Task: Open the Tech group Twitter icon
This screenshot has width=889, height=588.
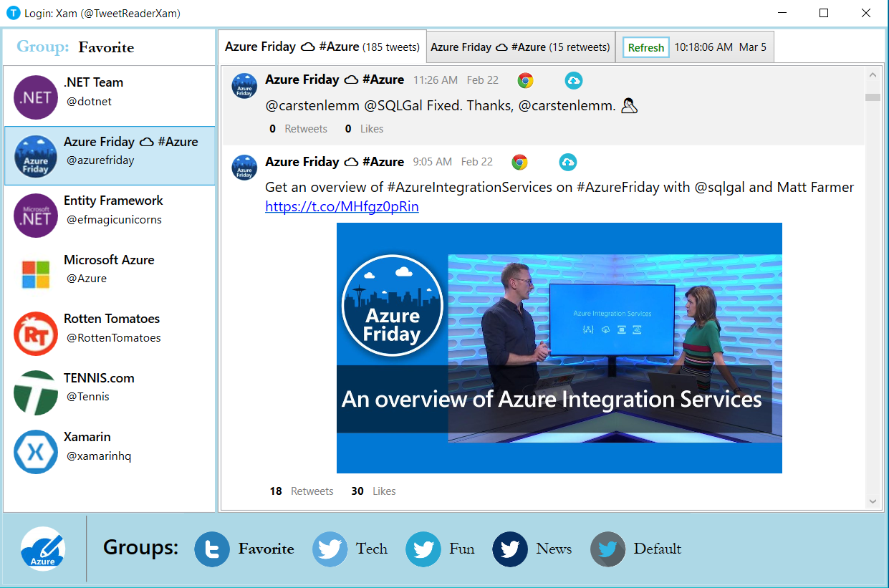Action: click(330, 549)
